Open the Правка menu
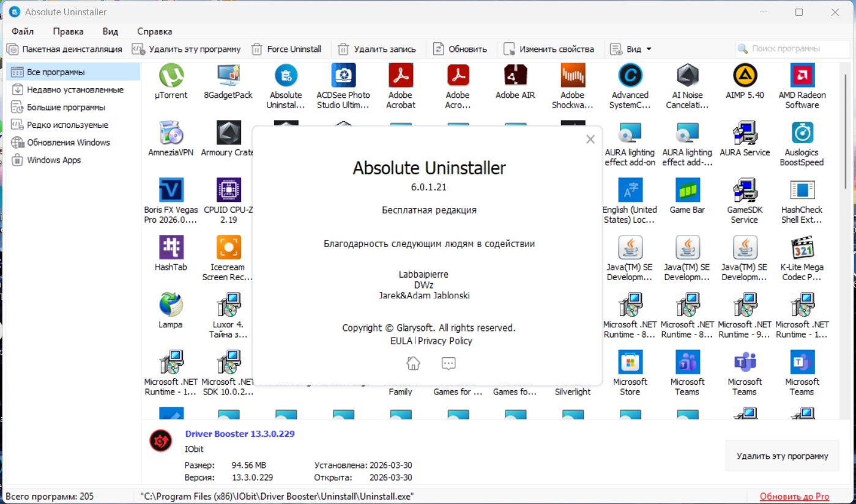Viewport: 856px width, 504px height. tap(68, 31)
